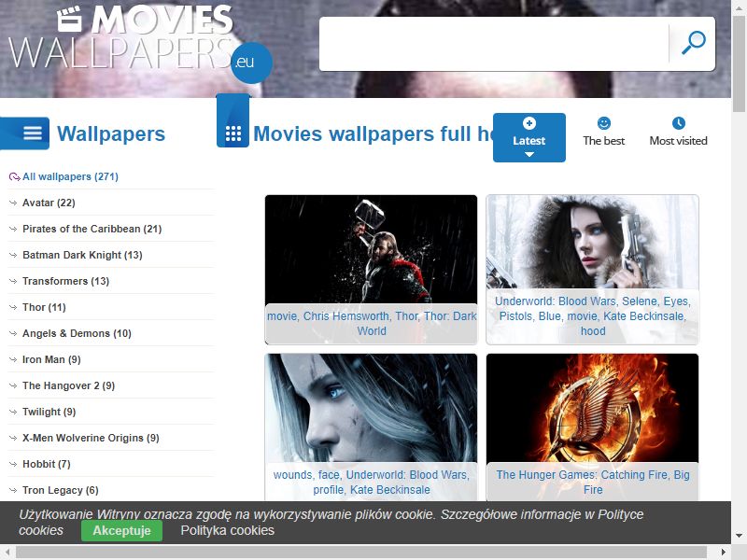Screen dimensions: 747x560
Task: Open the Hobbit (7) category
Action: coord(46,464)
